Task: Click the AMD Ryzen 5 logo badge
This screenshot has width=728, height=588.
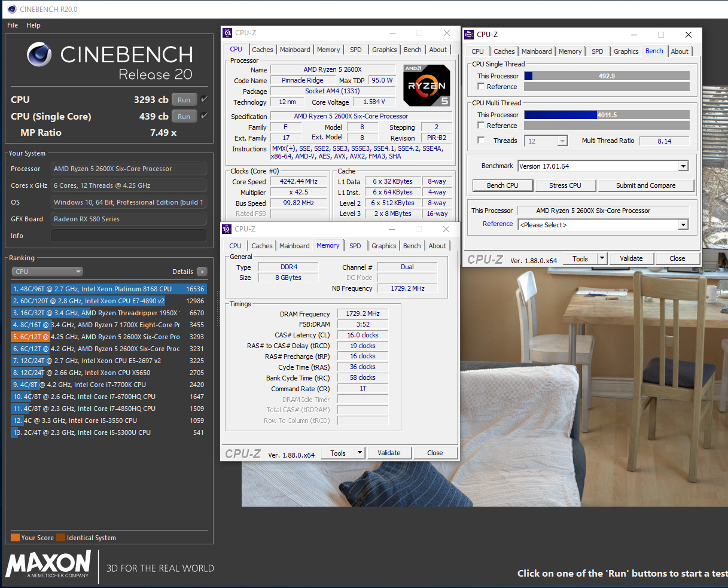Action: pyautogui.click(x=427, y=85)
